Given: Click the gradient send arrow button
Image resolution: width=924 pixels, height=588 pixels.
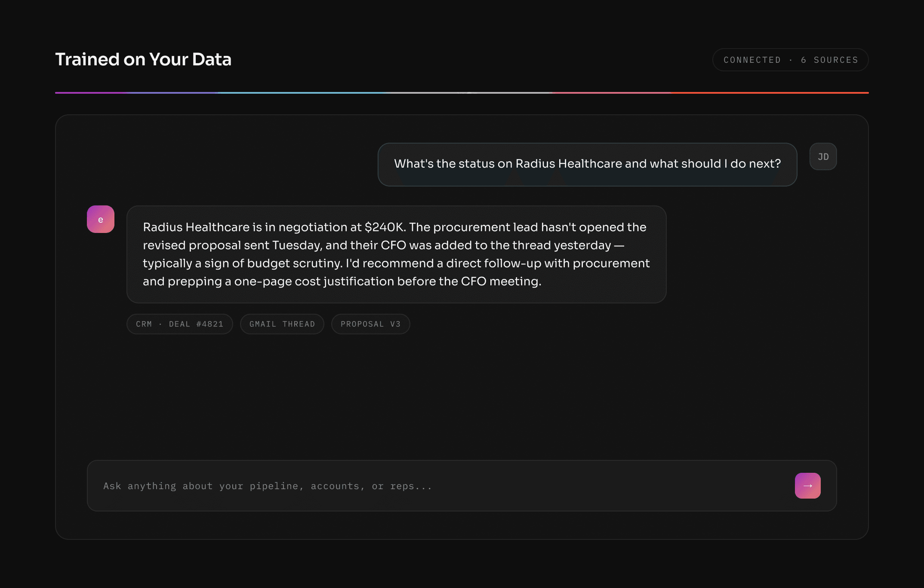Looking at the screenshot, I should tap(807, 486).
